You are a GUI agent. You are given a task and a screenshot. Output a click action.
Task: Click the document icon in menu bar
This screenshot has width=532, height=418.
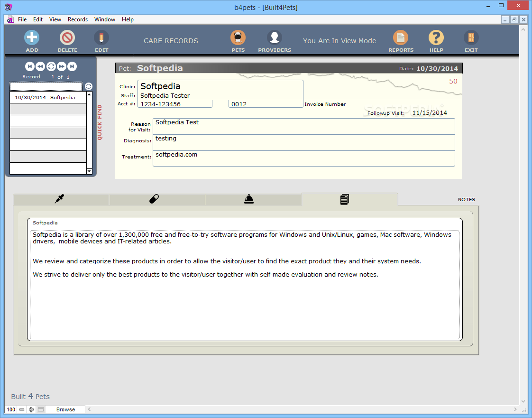click(10, 19)
